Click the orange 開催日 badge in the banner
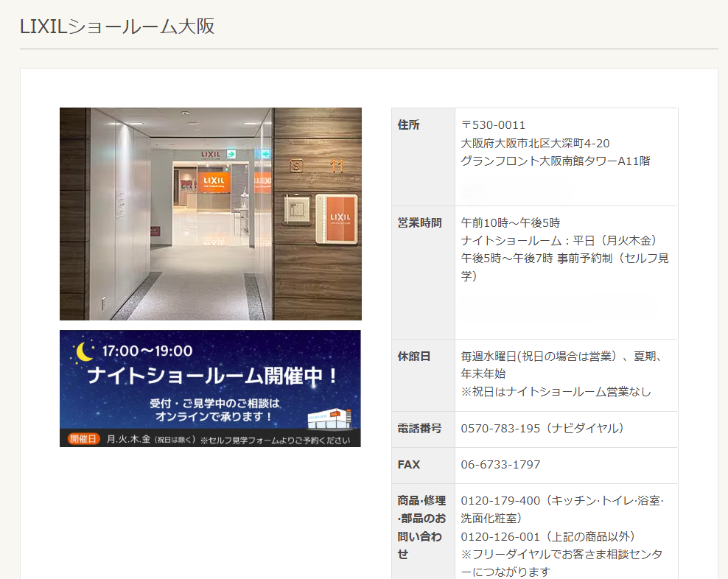Image resolution: width=728 pixels, height=579 pixels. [x=83, y=439]
